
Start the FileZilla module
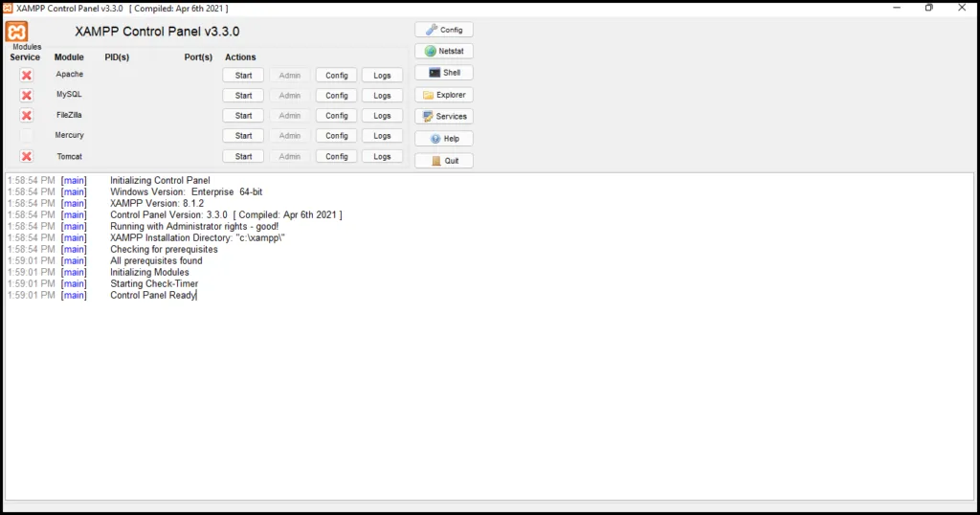243,115
